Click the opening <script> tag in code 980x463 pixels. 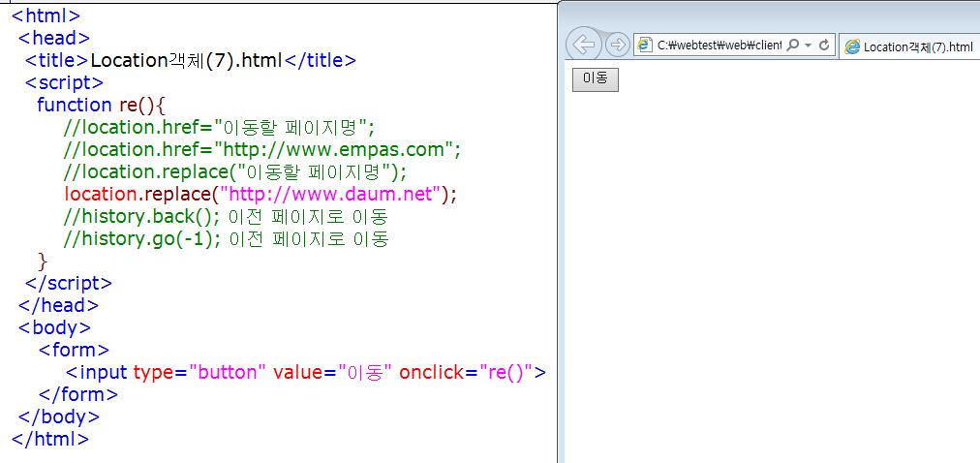(64, 82)
